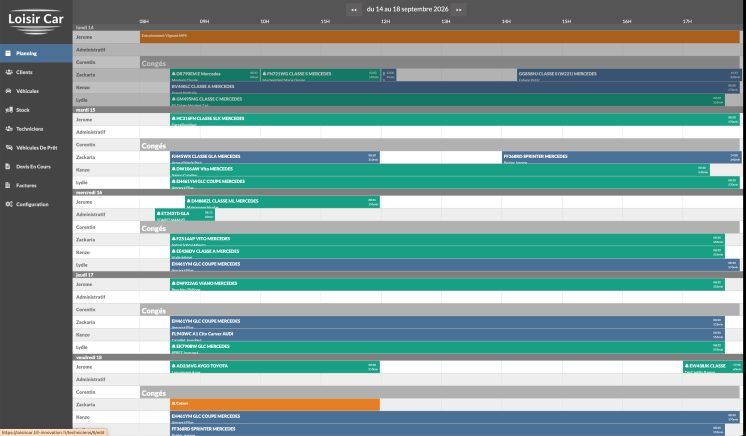Screen dimensions: 746x436
Task: Click lock icon on DW186AW Vito event
Action: point(174,168)
